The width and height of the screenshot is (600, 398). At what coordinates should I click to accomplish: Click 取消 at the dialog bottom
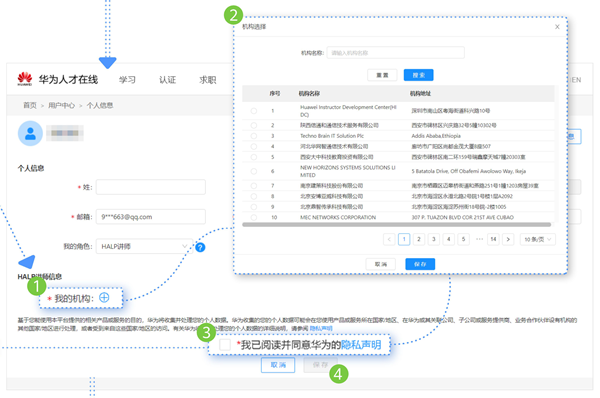pyautogui.click(x=381, y=264)
